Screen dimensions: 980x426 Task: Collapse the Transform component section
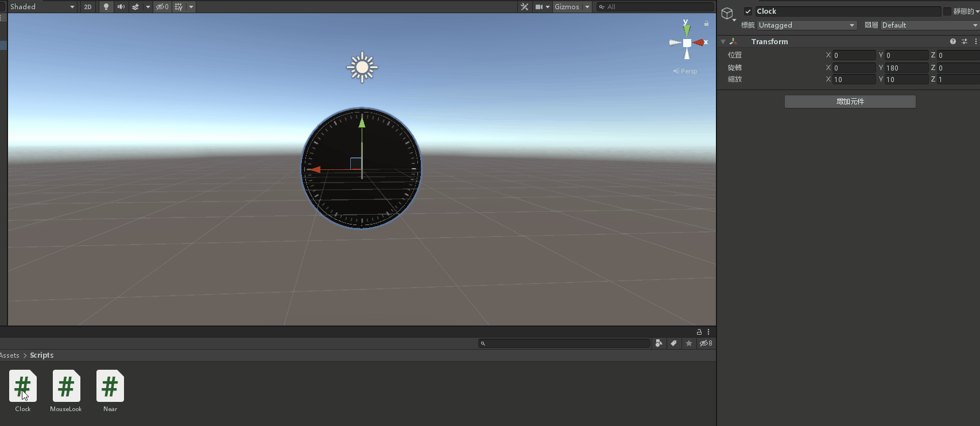pos(723,42)
